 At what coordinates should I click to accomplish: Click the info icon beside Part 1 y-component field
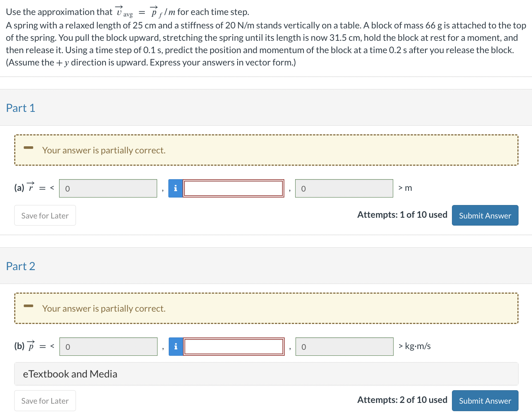tap(175, 188)
